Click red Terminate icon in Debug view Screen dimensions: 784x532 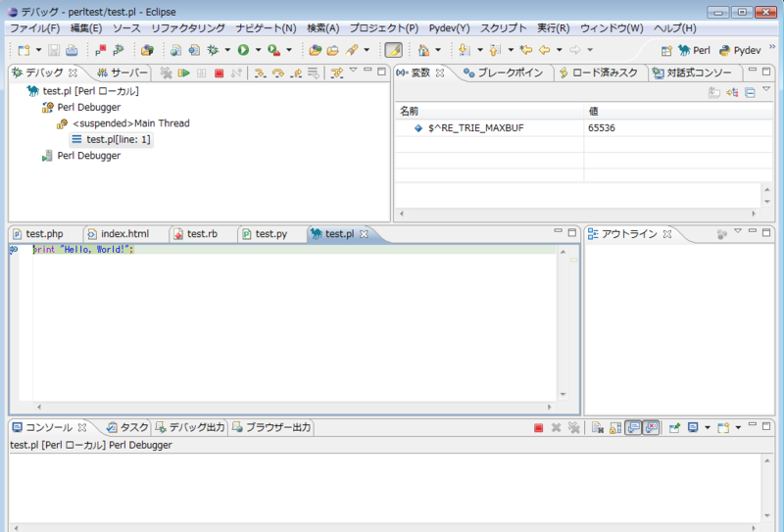pyautogui.click(x=219, y=73)
